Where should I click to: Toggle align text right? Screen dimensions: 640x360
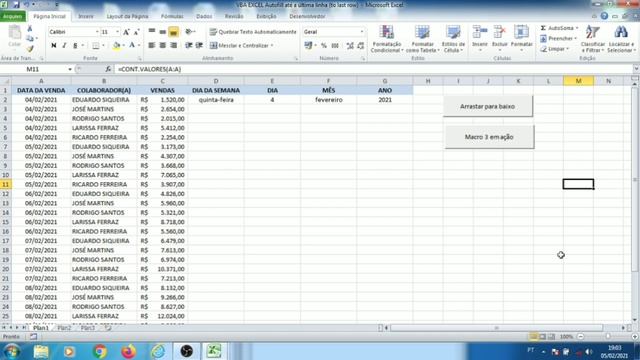(173, 45)
